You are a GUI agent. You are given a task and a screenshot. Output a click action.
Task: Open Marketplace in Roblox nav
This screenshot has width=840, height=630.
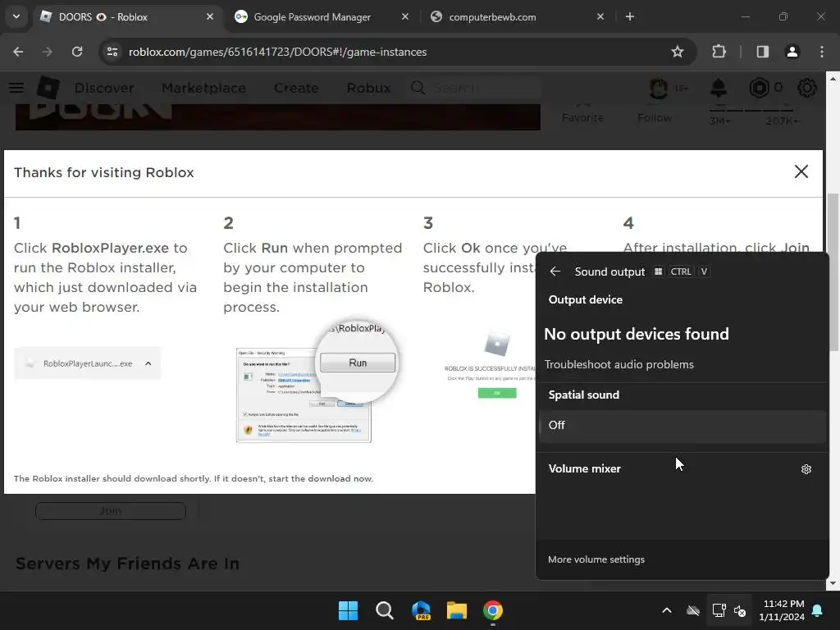[203, 88]
